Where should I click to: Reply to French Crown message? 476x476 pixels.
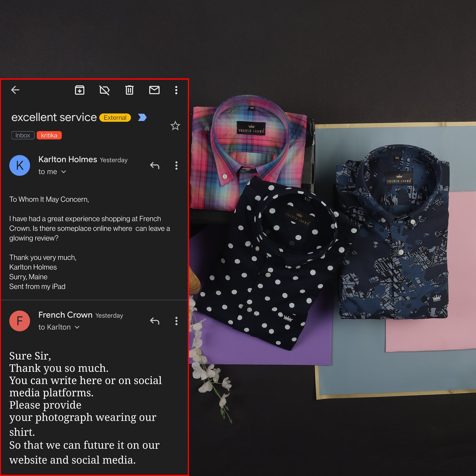[155, 321]
